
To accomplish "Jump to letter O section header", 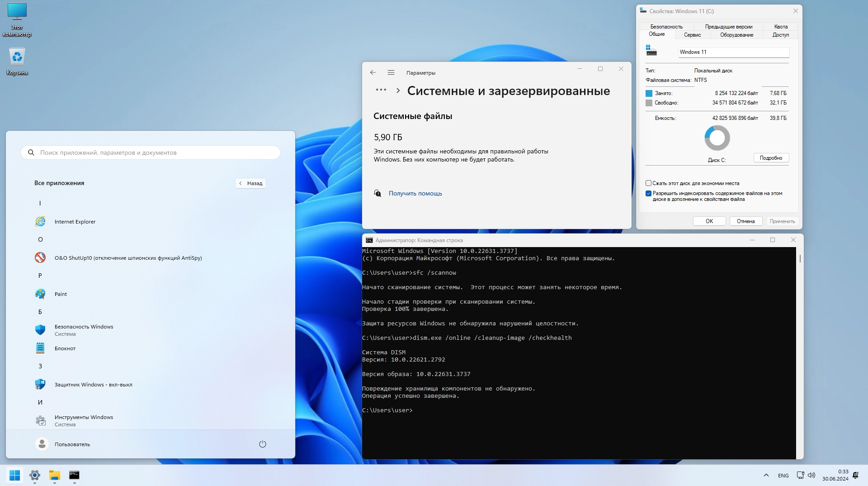I will pyautogui.click(x=40, y=239).
